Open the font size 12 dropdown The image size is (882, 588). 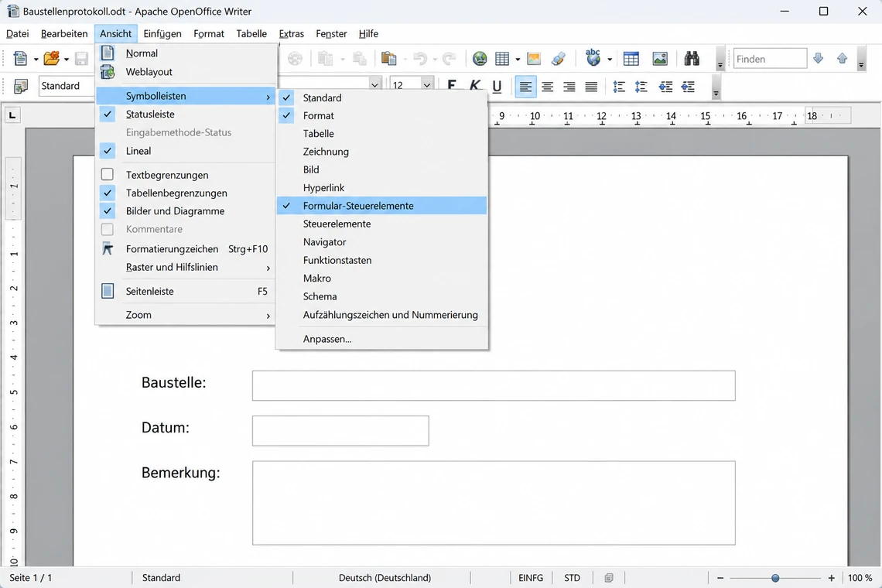pos(427,85)
